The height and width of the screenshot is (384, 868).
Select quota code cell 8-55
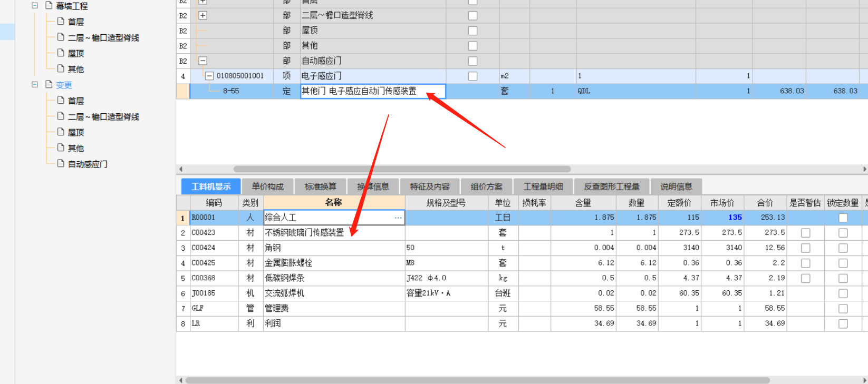231,91
